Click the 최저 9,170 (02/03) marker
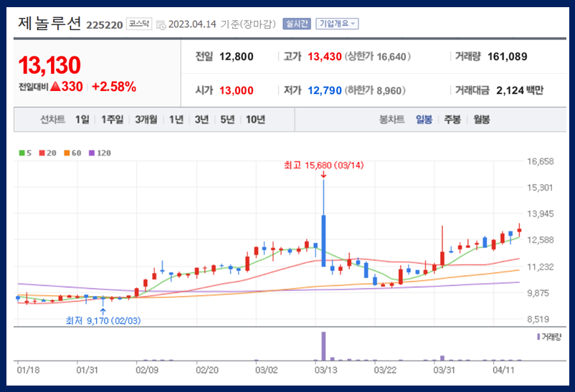 [x=103, y=321]
